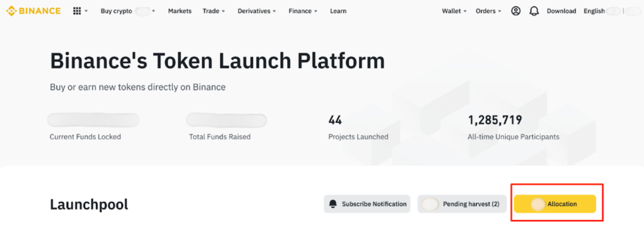This screenshot has height=230, width=644.
Task: Click the 44 Projects Launched figure
Action: (x=335, y=120)
